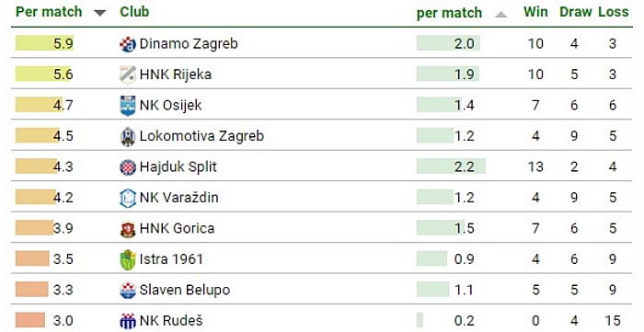This screenshot has height=332, width=644.
Task: Click the HNK Rijeka club crest
Action: [x=128, y=74]
